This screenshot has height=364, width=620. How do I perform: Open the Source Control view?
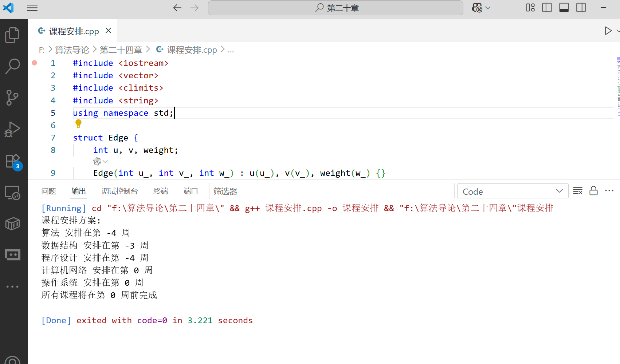(x=12, y=98)
